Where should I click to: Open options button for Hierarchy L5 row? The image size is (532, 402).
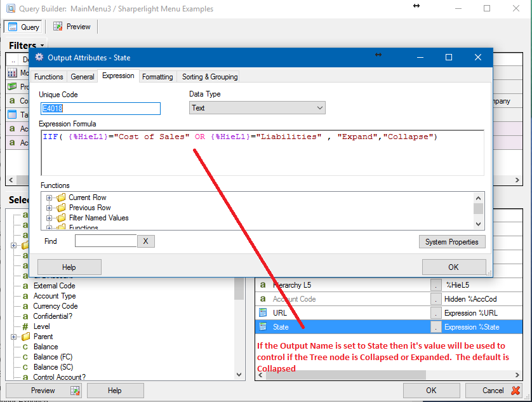click(436, 285)
